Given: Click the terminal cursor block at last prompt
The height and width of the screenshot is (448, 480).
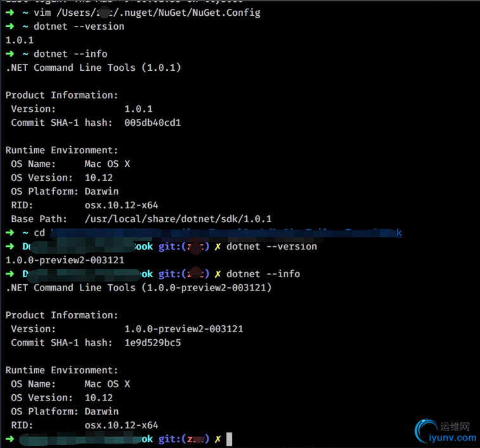Looking at the screenshot, I should [229, 439].
